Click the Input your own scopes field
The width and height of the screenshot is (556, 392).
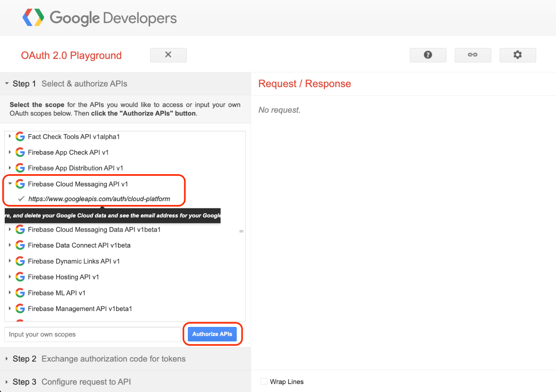(93, 334)
